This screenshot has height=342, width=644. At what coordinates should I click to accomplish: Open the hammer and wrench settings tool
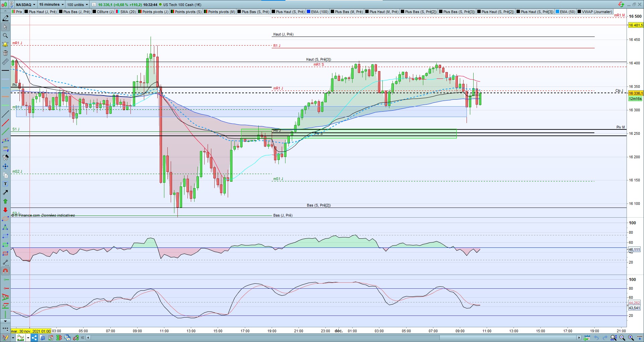click(x=5, y=158)
